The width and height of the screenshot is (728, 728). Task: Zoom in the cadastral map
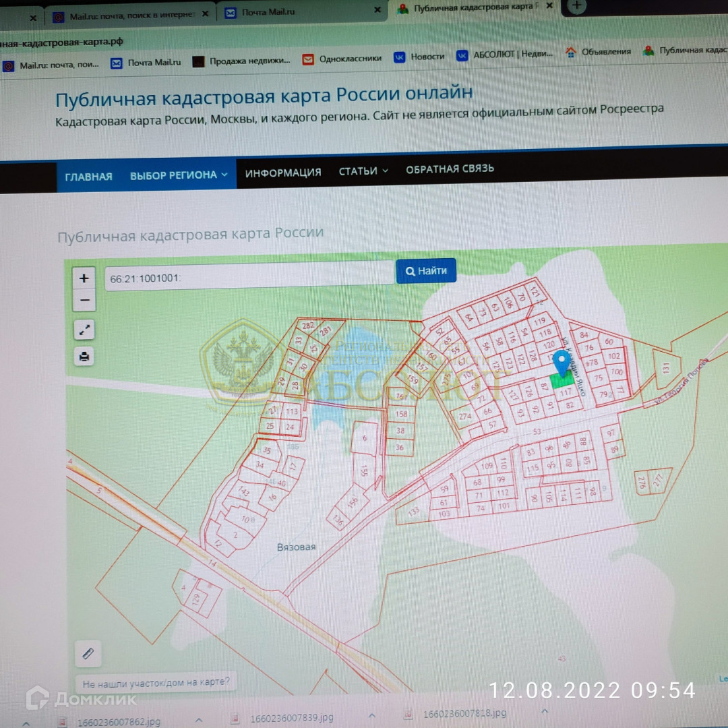tap(84, 278)
